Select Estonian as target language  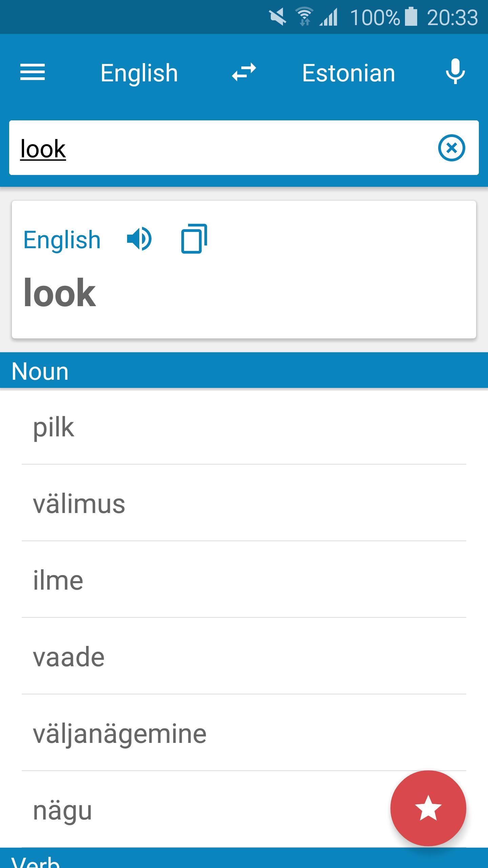coord(348,73)
